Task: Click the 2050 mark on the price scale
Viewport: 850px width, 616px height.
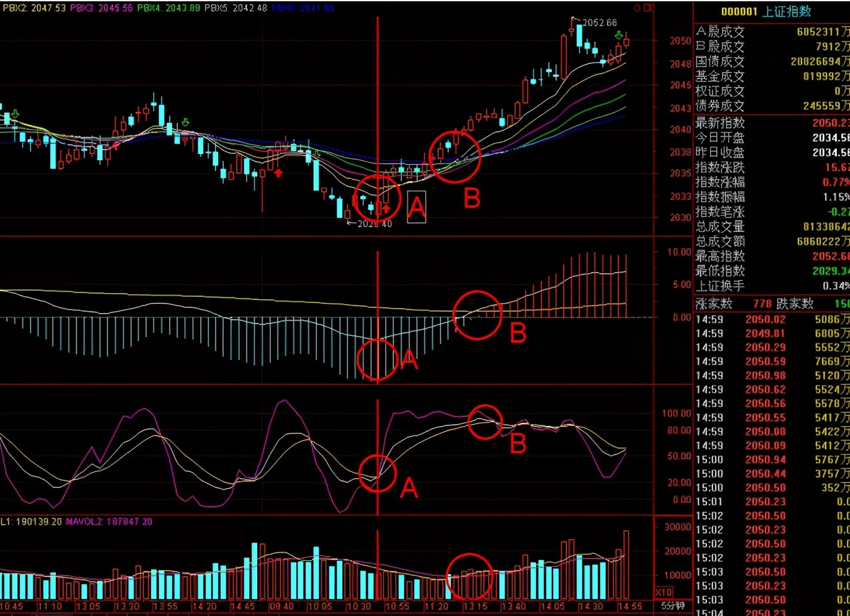Action: 680,41
